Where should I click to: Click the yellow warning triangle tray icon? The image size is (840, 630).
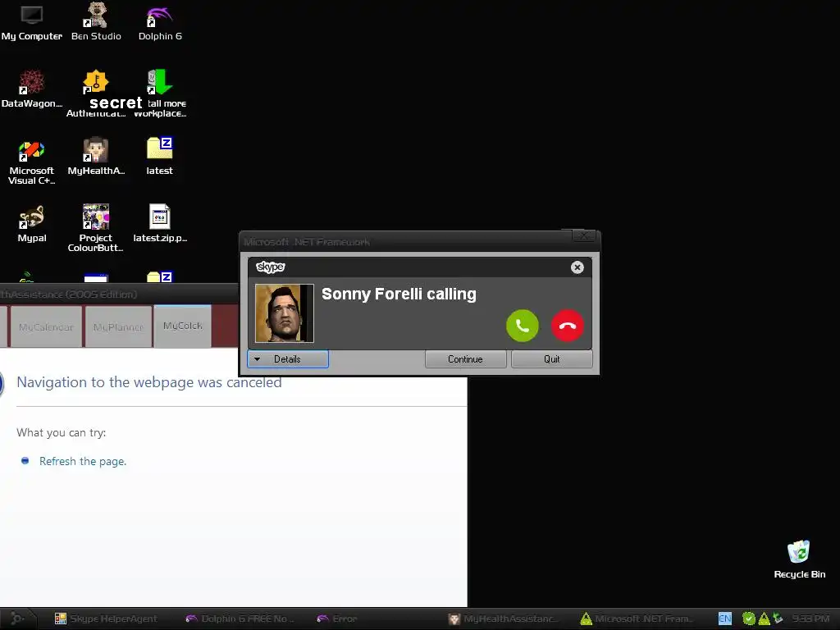coord(764,619)
